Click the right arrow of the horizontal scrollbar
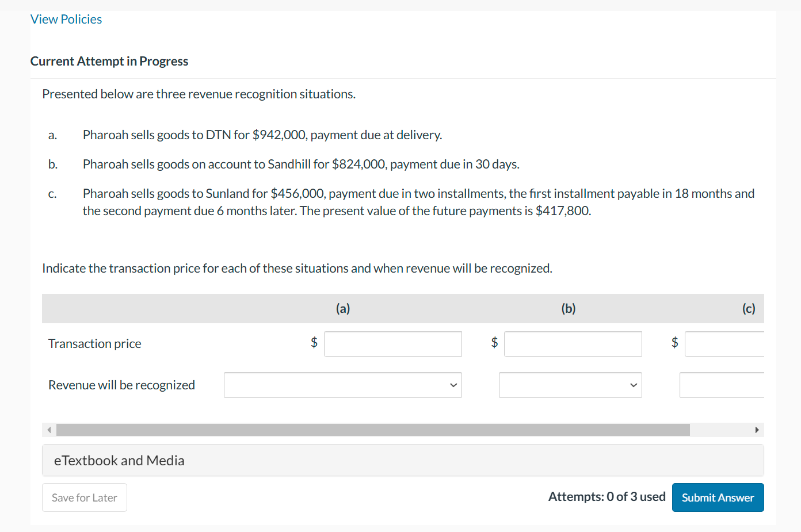 click(x=757, y=430)
